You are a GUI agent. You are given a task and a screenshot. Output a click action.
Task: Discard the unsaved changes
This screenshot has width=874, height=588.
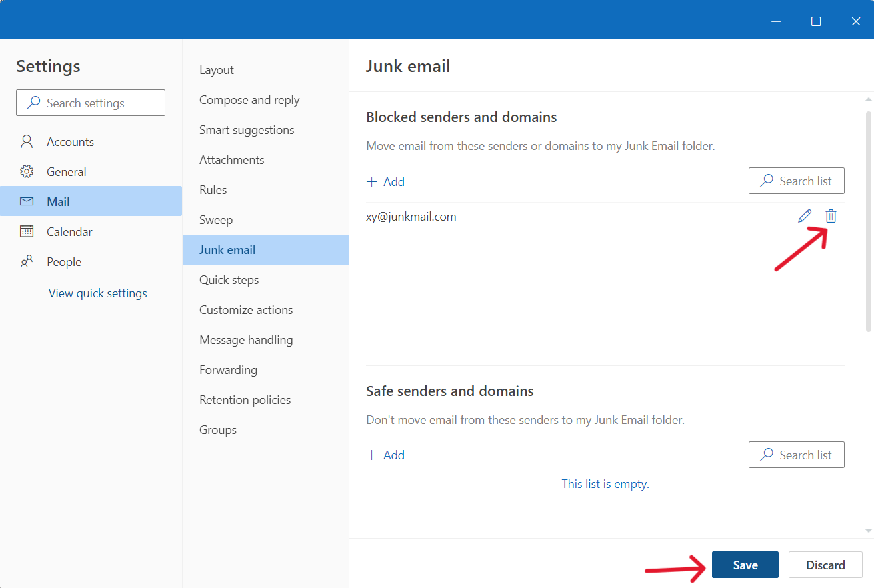coord(825,565)
